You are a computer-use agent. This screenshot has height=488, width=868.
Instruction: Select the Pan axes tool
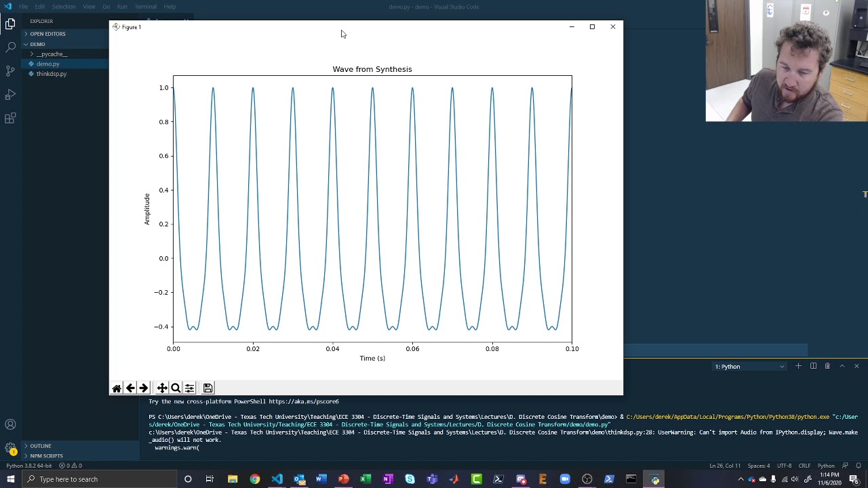pos(162,388)
